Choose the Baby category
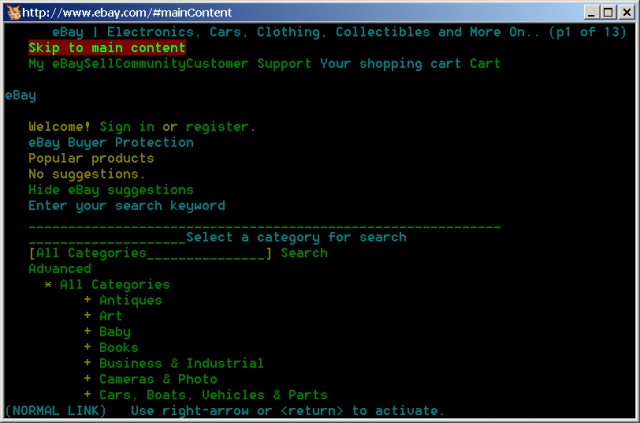The width and height of the screenshot is (640, 423). 115,332
